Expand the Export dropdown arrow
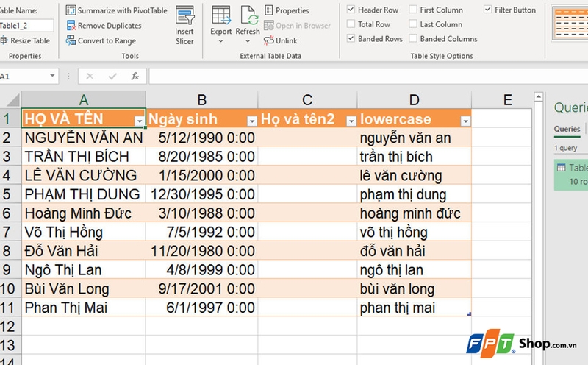 pyautogui.click(x=221, y=41)
